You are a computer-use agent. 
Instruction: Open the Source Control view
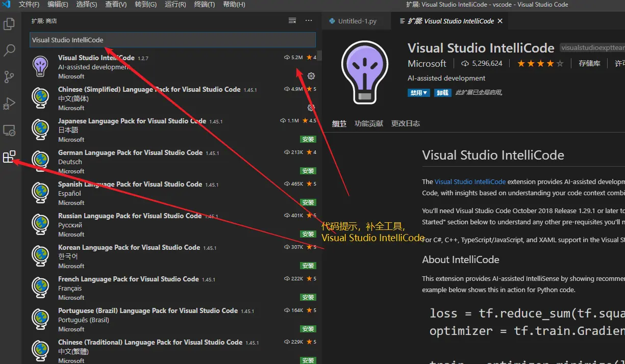pos(9,76)
